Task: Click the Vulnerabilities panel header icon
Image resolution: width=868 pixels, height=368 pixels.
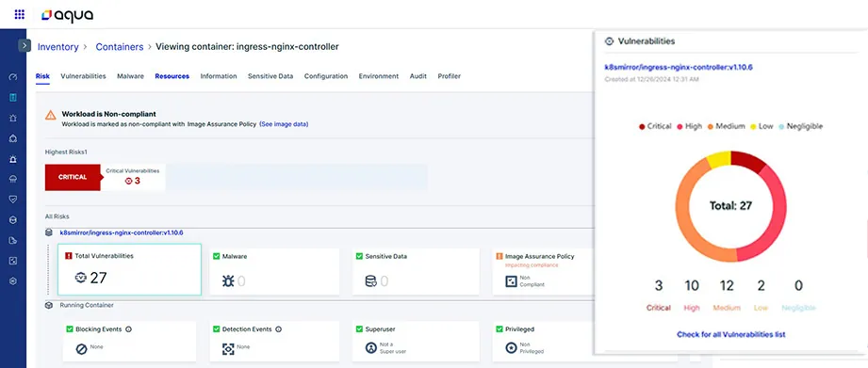Action: [x=610, y=41]
